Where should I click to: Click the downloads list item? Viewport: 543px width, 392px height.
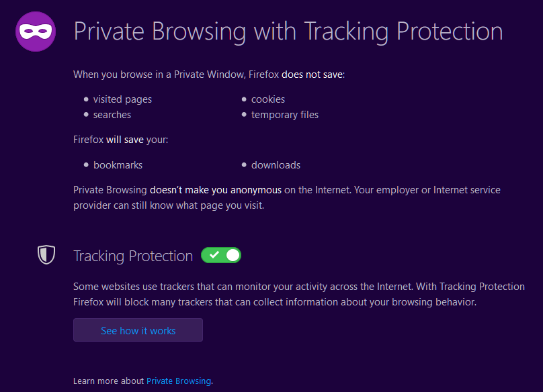[x=276, y=165]
